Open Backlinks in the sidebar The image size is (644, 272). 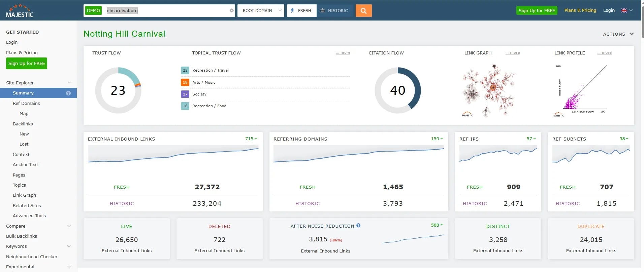(23, 124)
